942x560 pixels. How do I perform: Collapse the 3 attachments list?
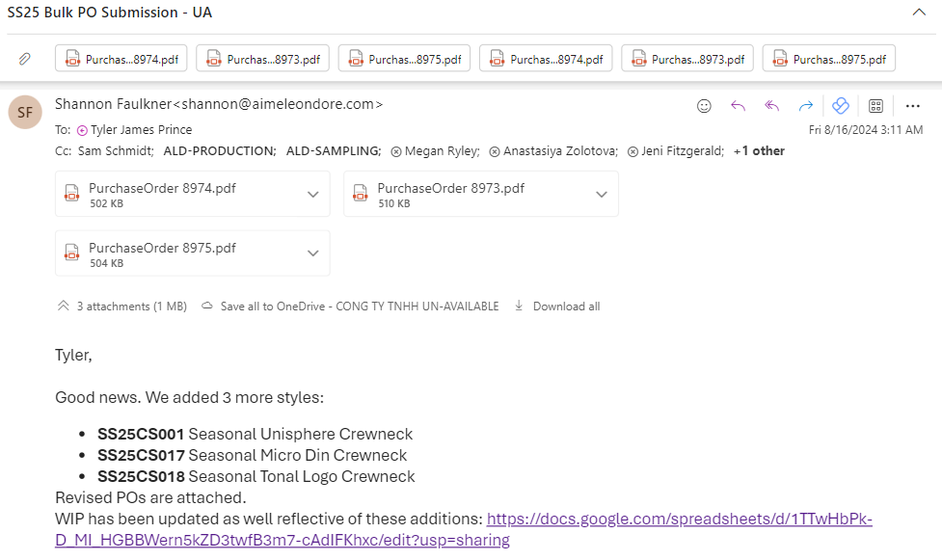point(121,307)
